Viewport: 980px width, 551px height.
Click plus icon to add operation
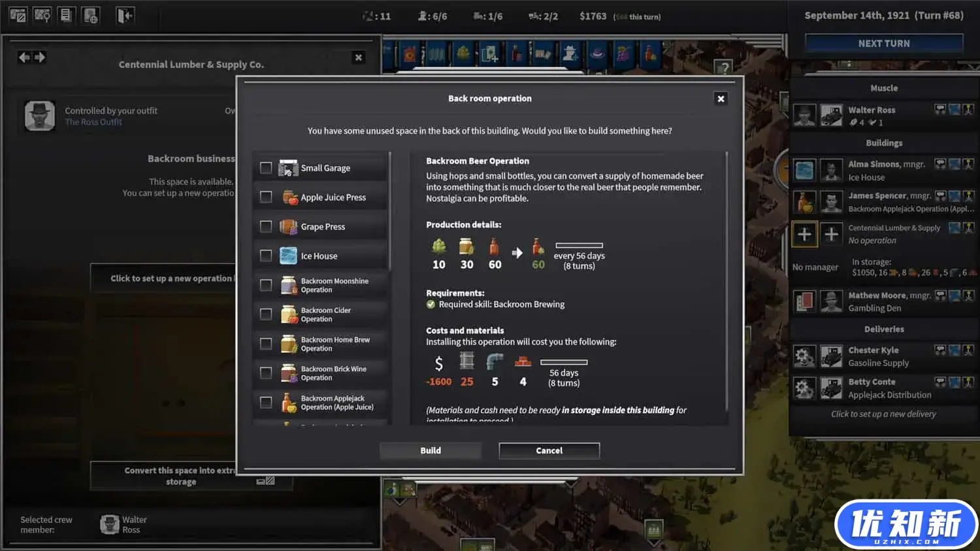[x=804, y=234]
